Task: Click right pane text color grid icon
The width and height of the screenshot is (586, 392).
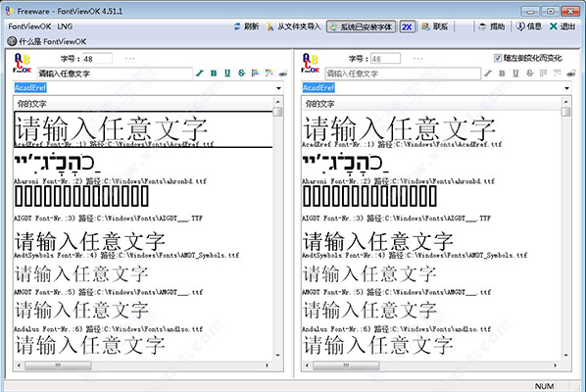Action: click(544, 73)
